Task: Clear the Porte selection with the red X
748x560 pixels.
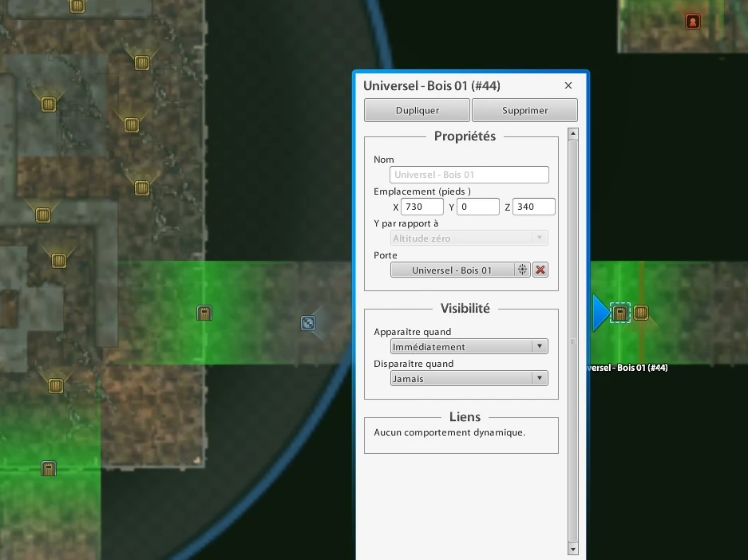Action: (x=540, y=270)
